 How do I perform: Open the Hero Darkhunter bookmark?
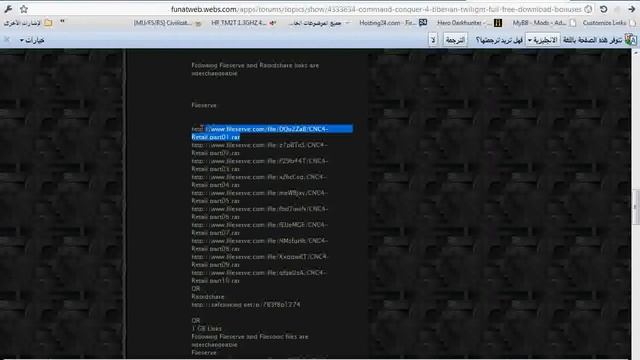[x=469, y=23]
